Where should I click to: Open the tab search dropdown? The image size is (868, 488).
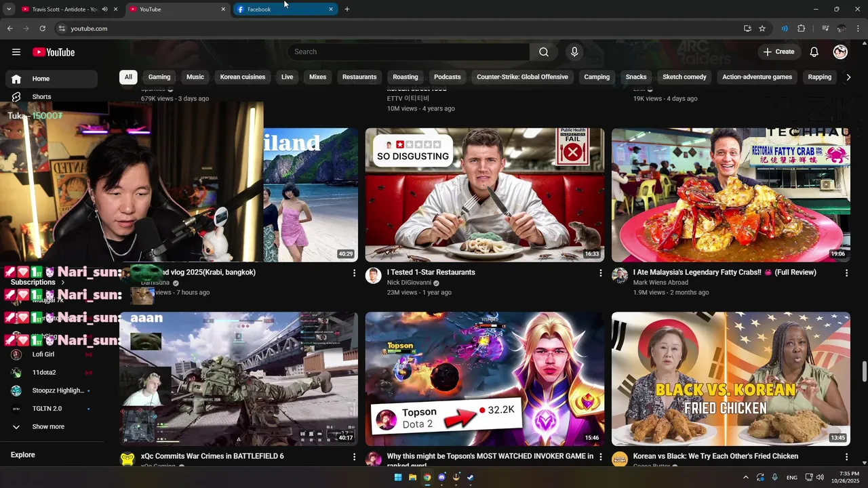(x=9, y=9)
